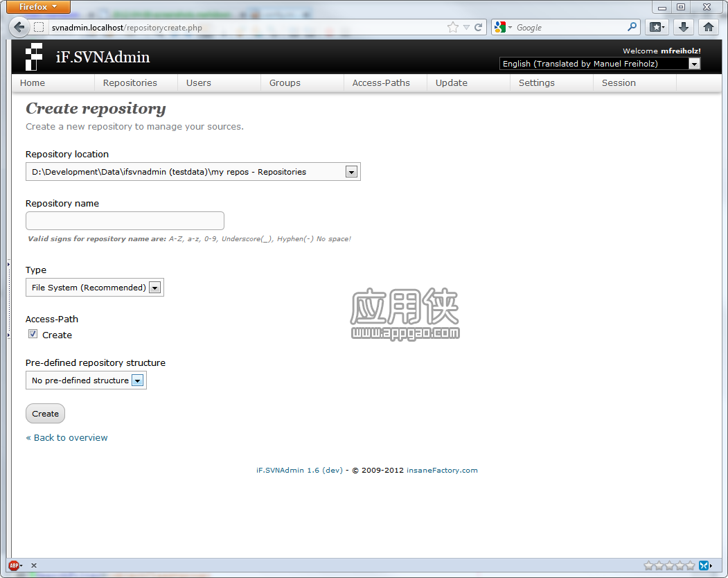Open the address bar history dropdown arrow

click(x=467, y=28)
